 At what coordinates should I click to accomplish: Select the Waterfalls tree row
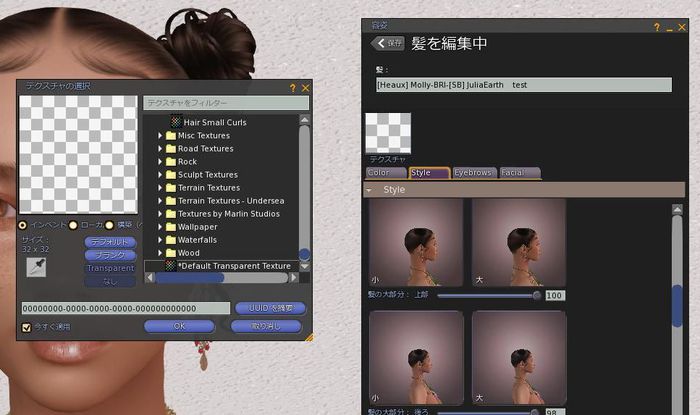pyautogui.click(x=221, y=240)
